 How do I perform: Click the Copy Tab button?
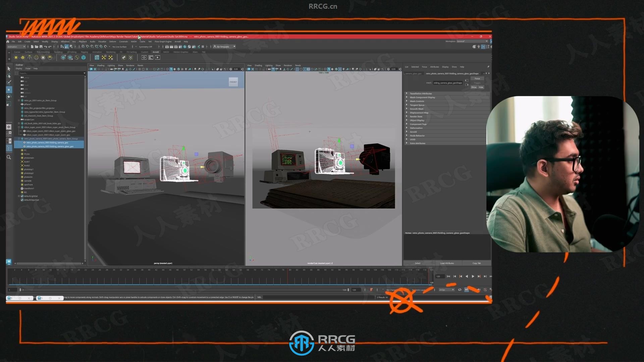[477, 263]
